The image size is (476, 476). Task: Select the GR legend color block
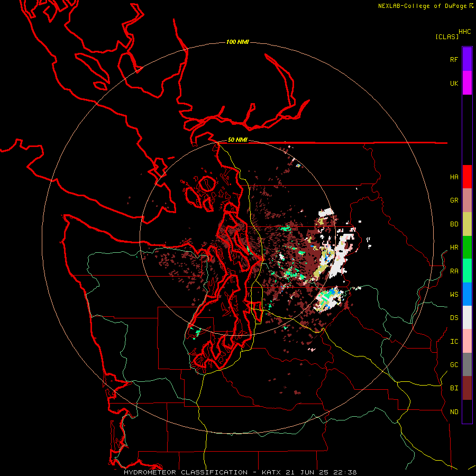(467, 200)
